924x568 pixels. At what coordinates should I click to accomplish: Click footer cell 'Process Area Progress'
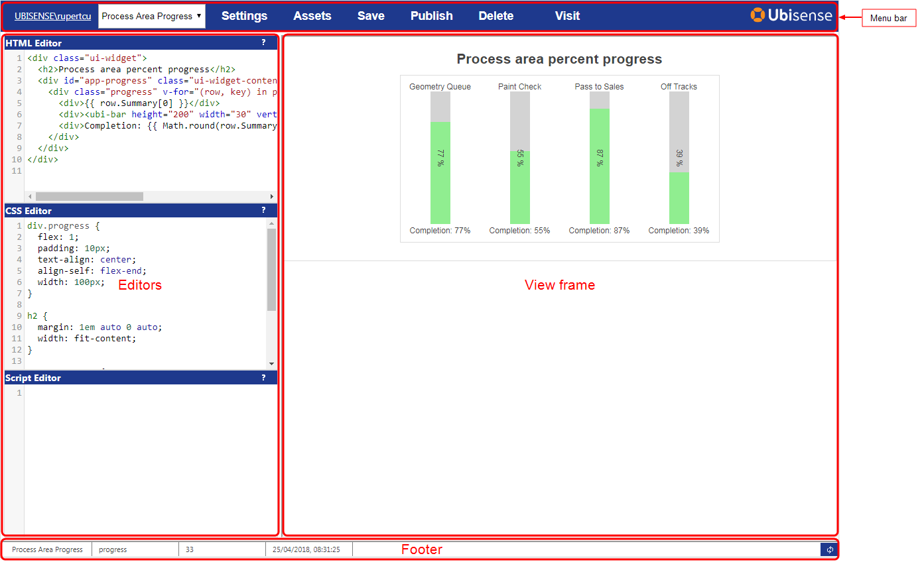tap(48, 549)
